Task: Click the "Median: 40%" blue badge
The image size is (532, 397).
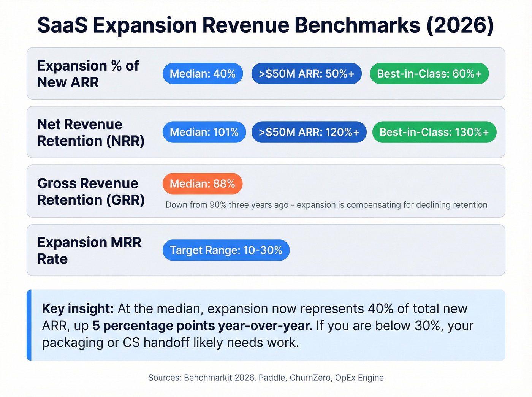Action: [203, 74]
